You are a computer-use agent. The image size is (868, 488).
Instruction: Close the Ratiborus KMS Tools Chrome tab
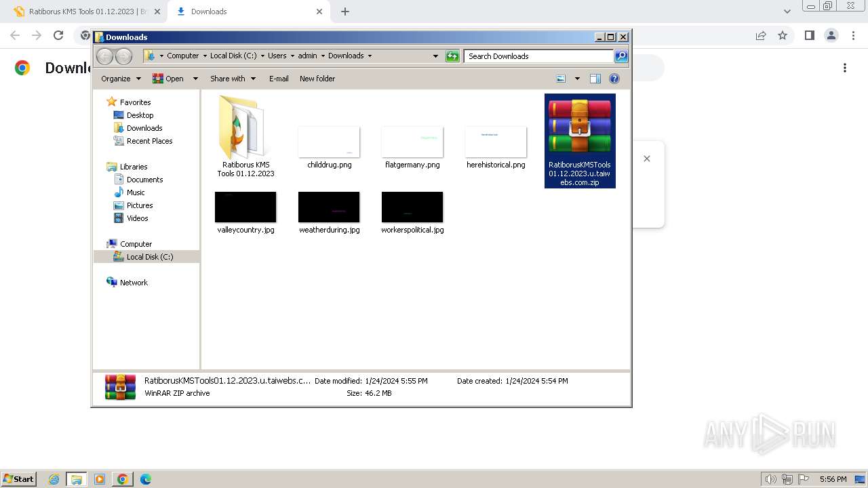pos(157,12)
